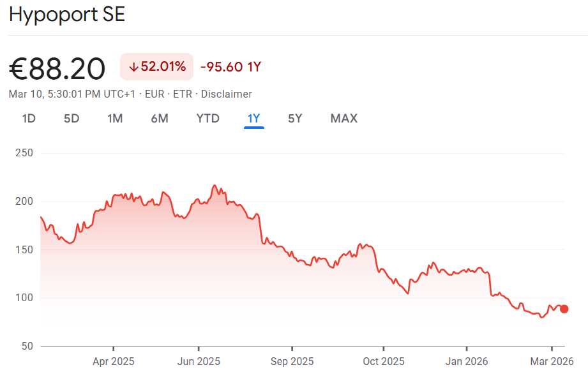The width and height of the screenshot is (588, 372).
Task: Select the 6M time range
Action: [x=160, y=118]
